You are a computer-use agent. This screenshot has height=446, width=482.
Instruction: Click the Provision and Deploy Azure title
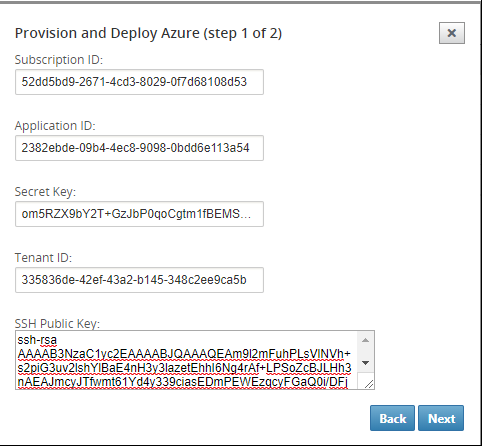pyautogui.click(x=148, y=33)
